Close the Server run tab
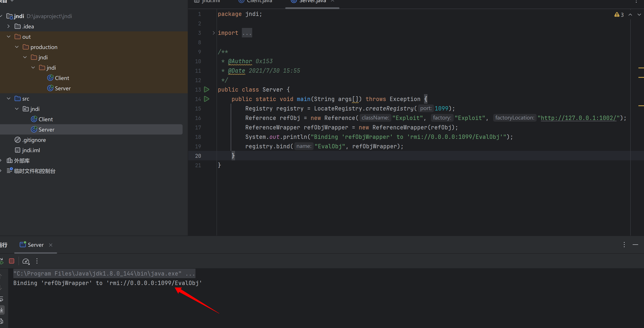 51,245
